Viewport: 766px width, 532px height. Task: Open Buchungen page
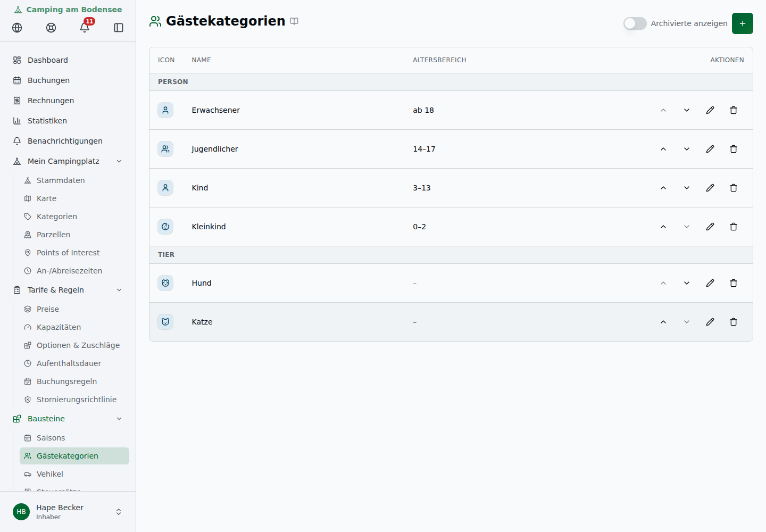[68, 80]
